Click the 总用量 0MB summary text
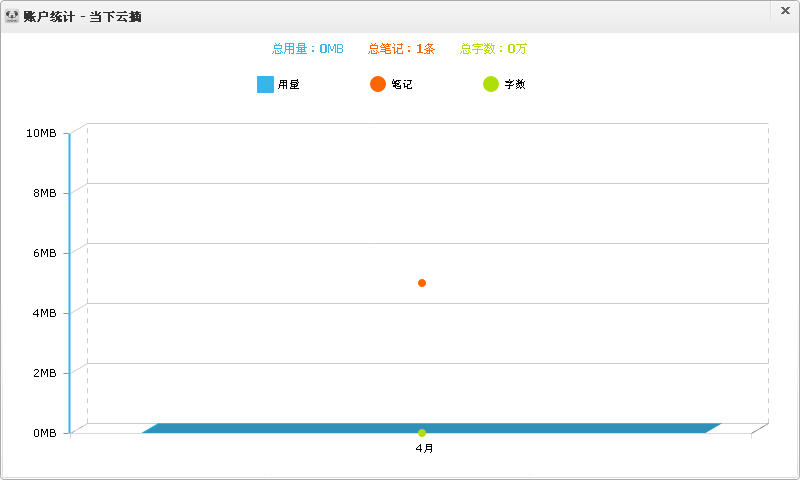This screenshot has height=480, width=800. click(308, 48)
